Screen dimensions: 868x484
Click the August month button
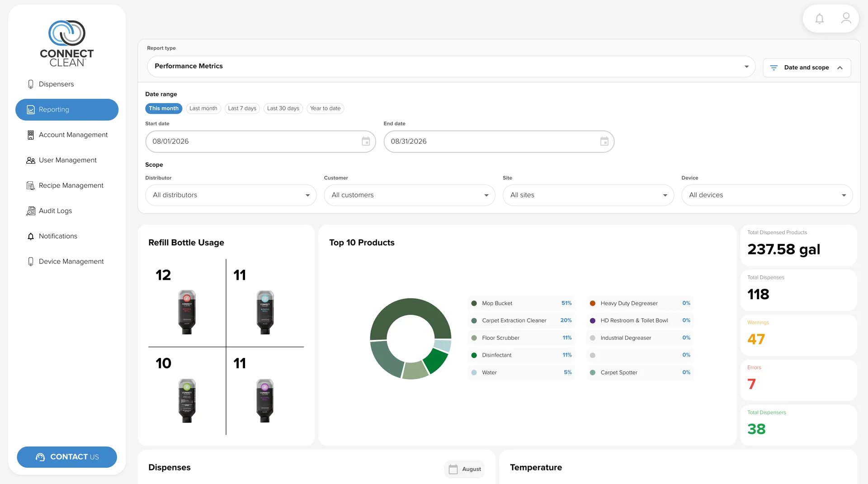464,469
